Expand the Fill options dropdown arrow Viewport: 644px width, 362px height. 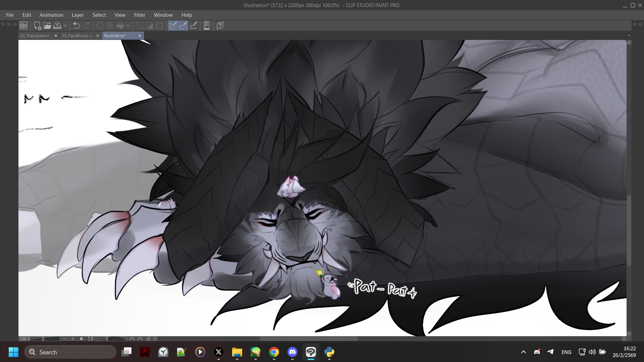[128, 25]
